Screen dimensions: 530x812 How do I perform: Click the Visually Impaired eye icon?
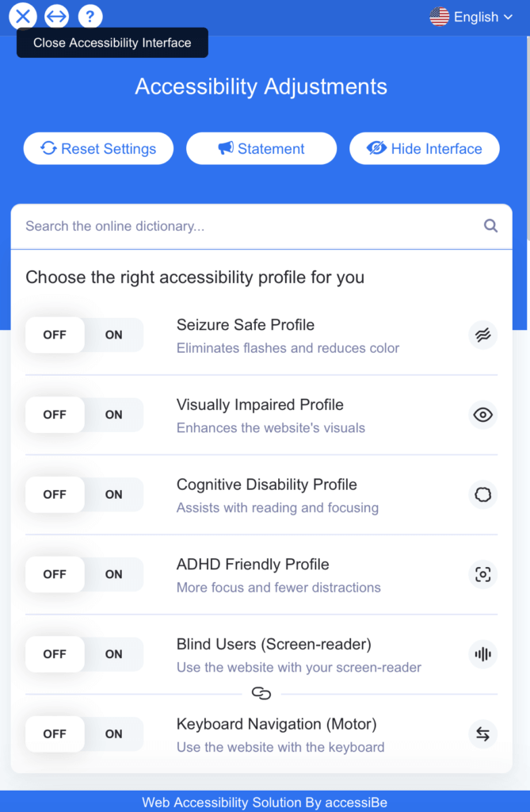[x=482, y=415]
